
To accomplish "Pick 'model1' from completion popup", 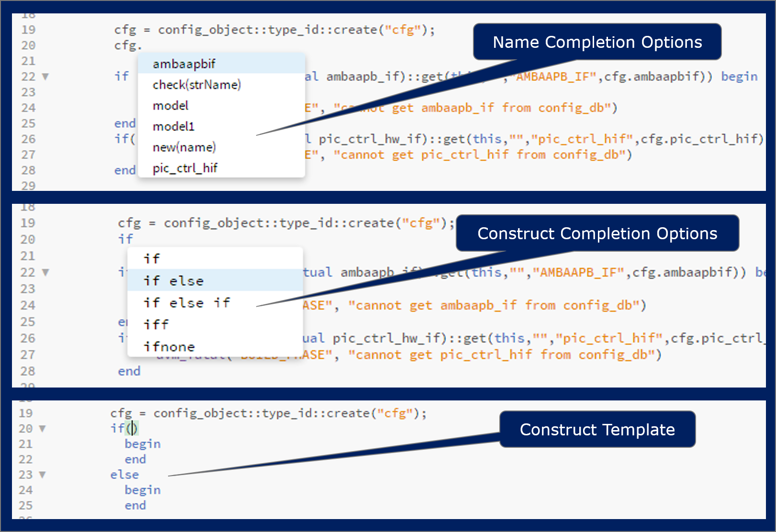I will [221, 126].
